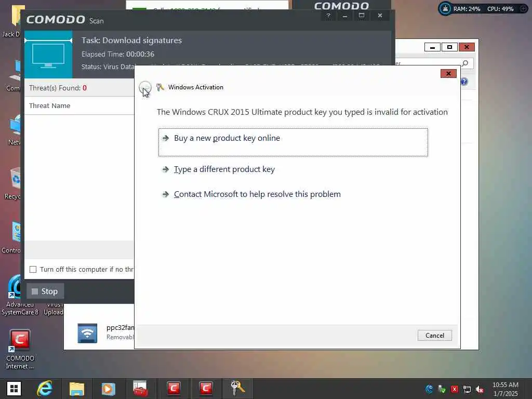The height and width of the screenshot is (399, 532).
Task: Open the red toolbox taskbar app
Action: [140, 389]
